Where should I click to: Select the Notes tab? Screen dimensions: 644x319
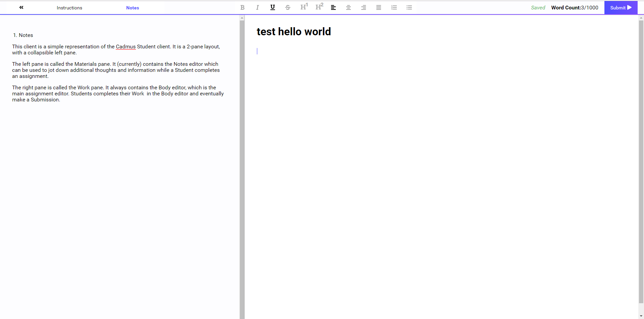[132, 8]
